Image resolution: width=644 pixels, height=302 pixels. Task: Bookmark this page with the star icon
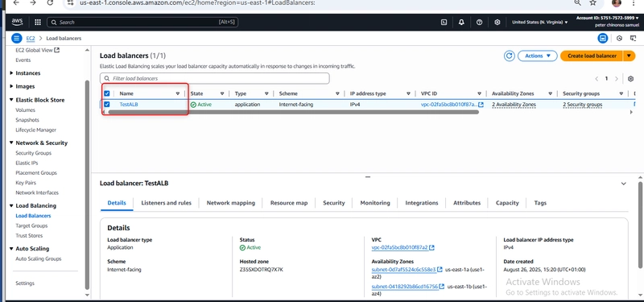coord(592,3)
